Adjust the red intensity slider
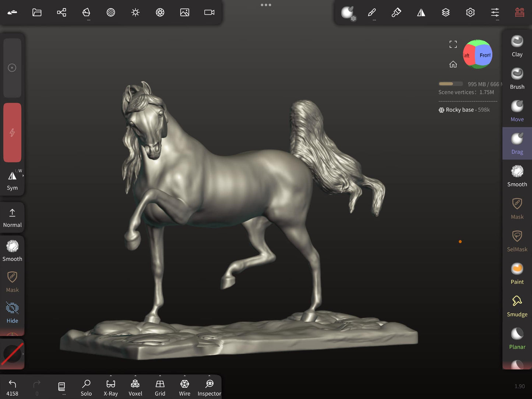 12,133
